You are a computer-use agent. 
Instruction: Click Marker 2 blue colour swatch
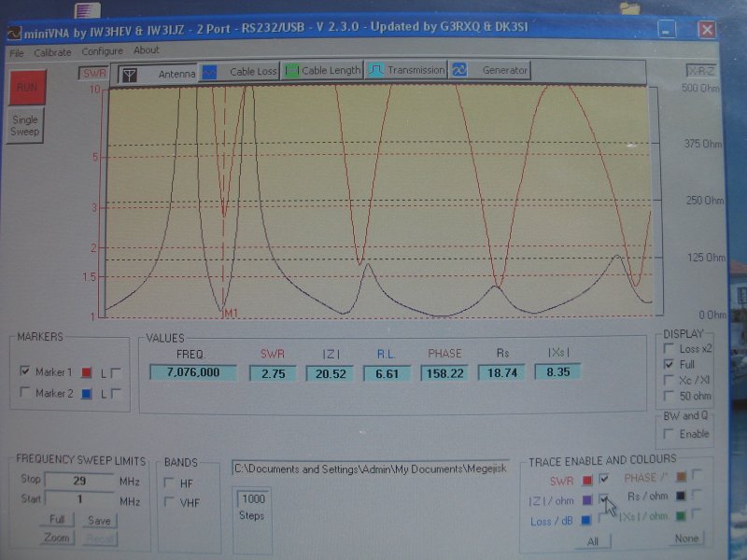click(x=86, y=394)
